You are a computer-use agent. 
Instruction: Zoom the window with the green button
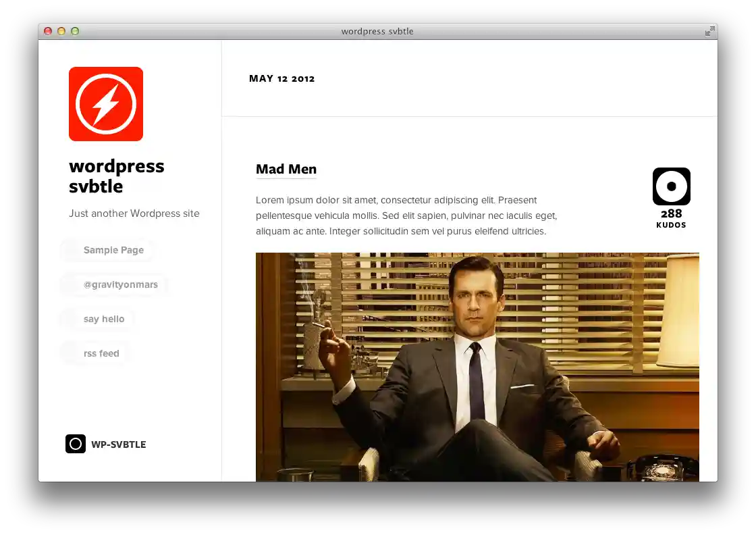click(x=75, y=31)
